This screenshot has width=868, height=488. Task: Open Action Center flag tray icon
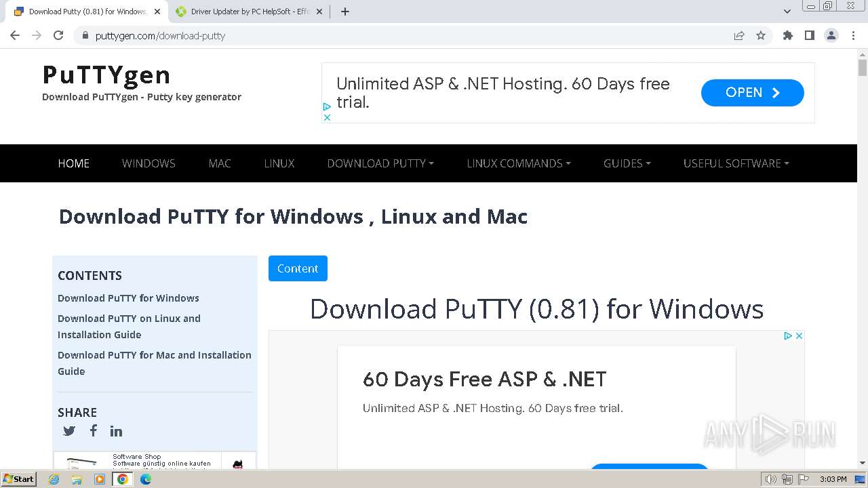[804, 479]
